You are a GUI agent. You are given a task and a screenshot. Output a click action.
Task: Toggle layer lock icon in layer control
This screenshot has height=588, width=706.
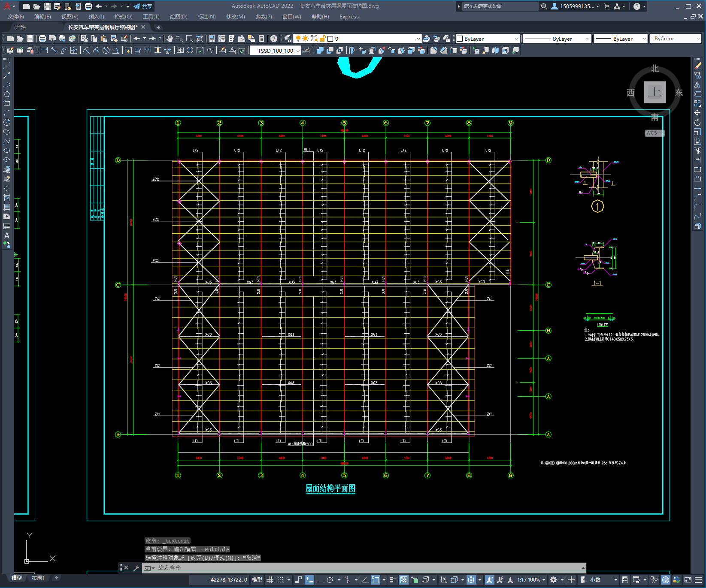click(x=323, y=39)
